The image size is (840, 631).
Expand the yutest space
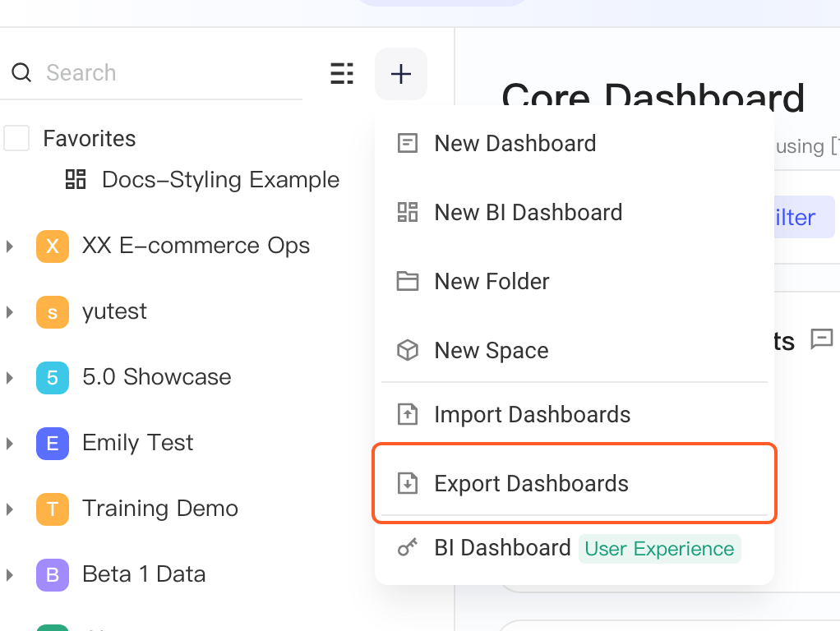click(x=10, y=312)
